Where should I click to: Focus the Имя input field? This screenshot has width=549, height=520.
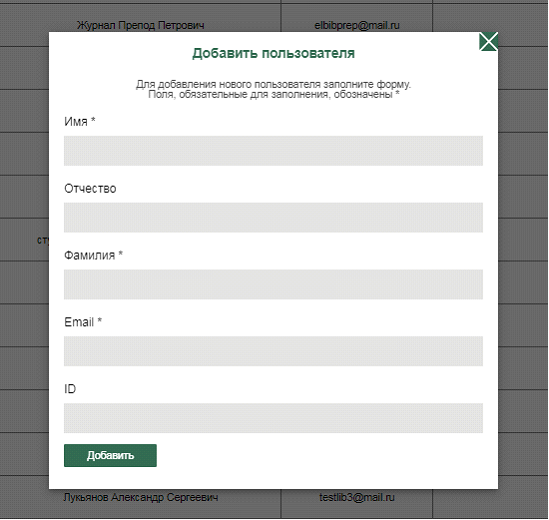(x=273, y=151)
